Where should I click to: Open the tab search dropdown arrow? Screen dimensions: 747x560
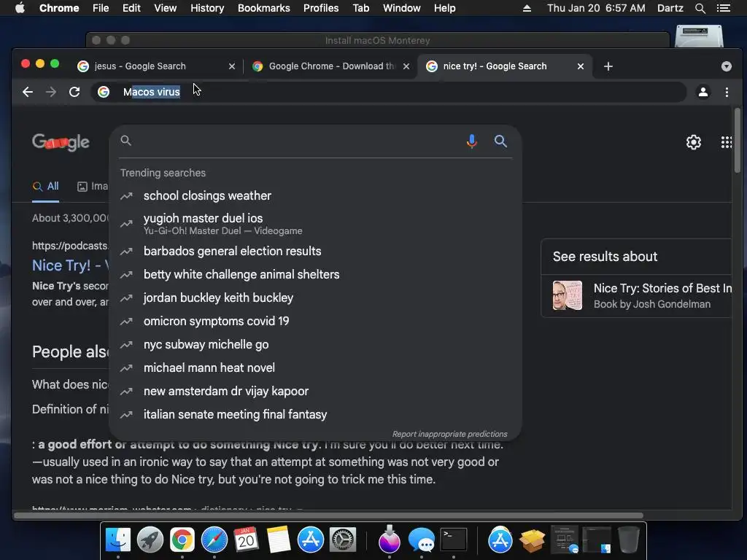(x=726, y=66)
